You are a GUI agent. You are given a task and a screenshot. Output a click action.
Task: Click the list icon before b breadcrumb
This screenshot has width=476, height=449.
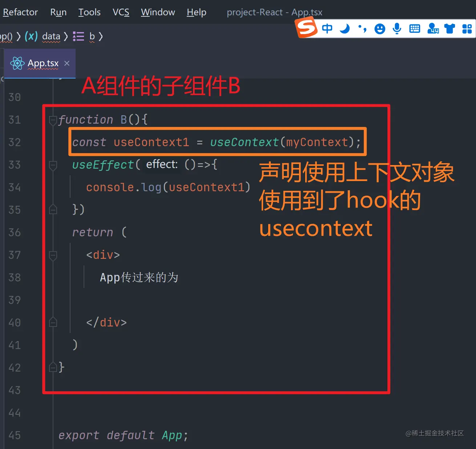[78, 36]
